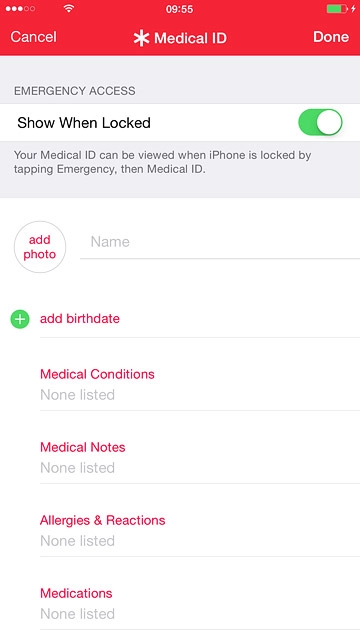Viewport: 360px width, 640px height.
Task: Select the add birthdate link
Action: click(80, 318)
